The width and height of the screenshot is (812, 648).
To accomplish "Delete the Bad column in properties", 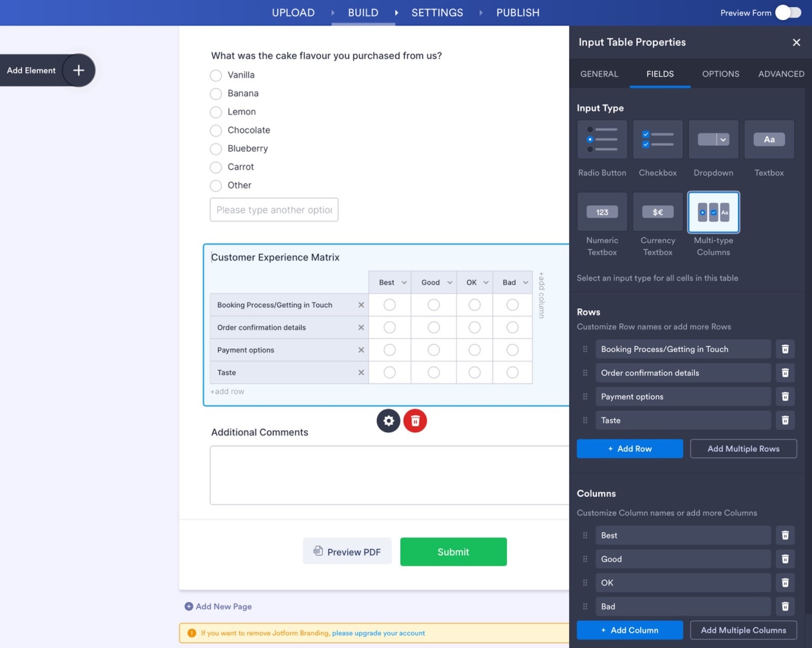I will (x=785, y=606).
